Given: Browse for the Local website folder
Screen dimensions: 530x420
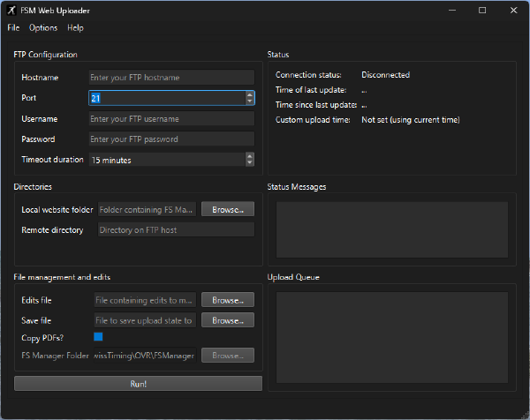Looking at the screenshot, I should [227, 210].
